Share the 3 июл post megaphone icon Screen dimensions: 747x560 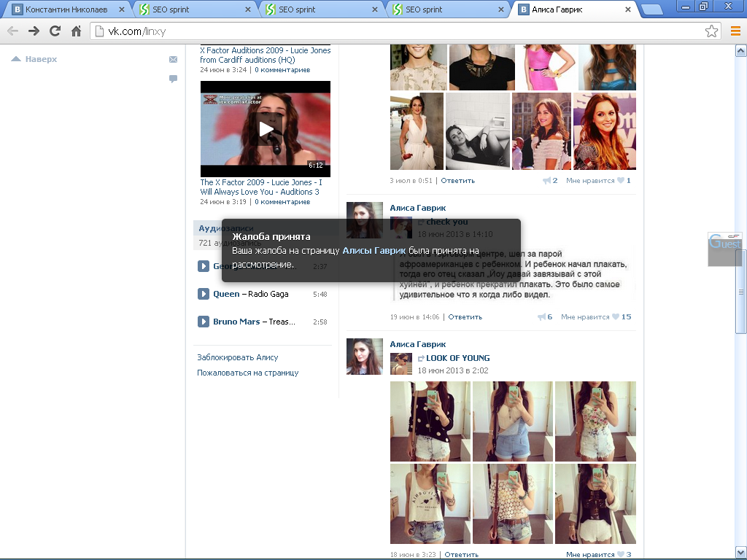[x=546, y=181]
